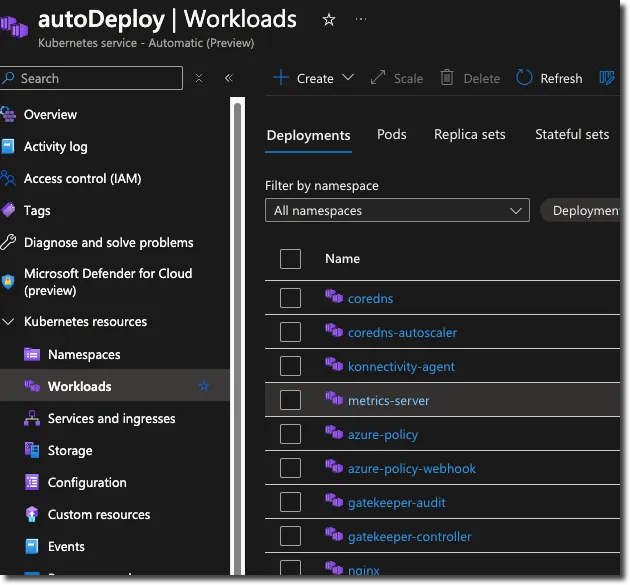This screenshot has height=585, width=630.
Task: Click the Access control (IAM) icon
Action: [9, 178]
